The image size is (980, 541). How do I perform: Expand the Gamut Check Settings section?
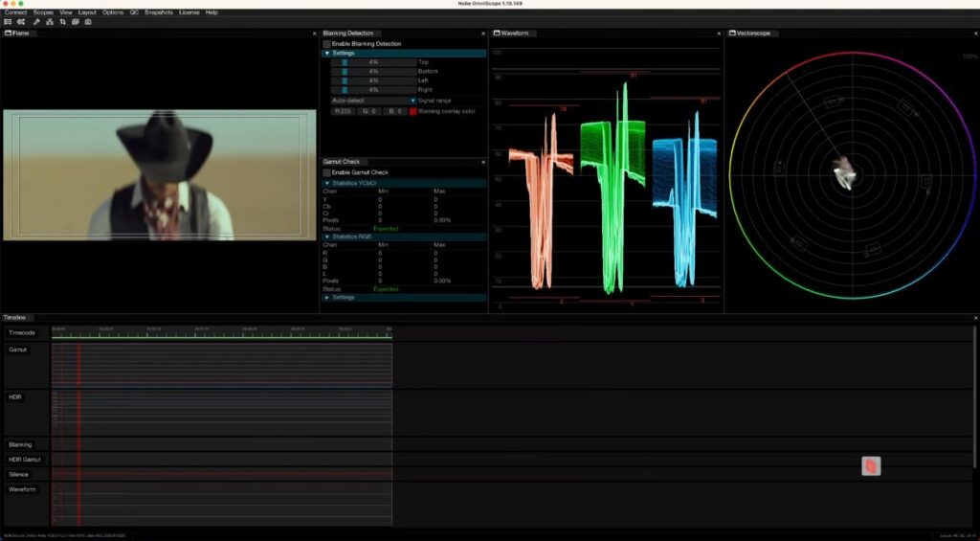327,298
